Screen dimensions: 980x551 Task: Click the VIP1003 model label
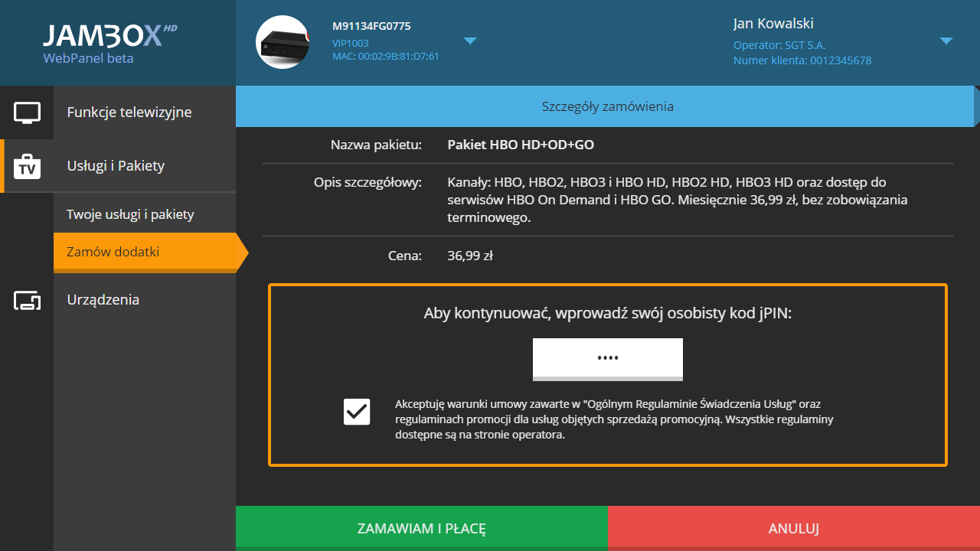[351, 44]
